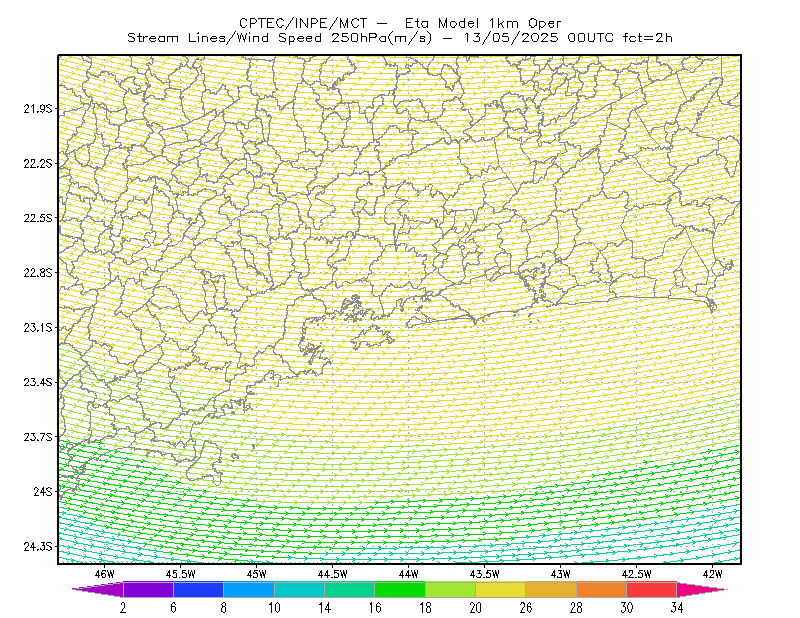Click the 24S latitude axis label

(43, 491)
